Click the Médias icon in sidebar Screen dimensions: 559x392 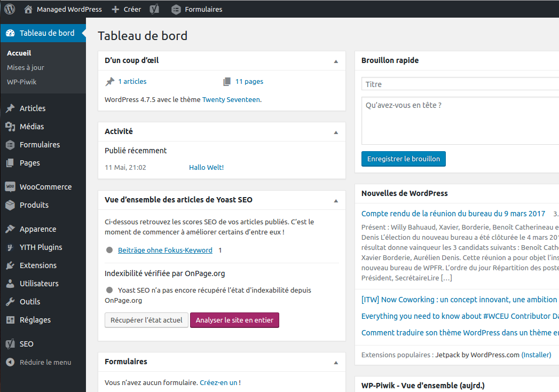click(10, 127)
